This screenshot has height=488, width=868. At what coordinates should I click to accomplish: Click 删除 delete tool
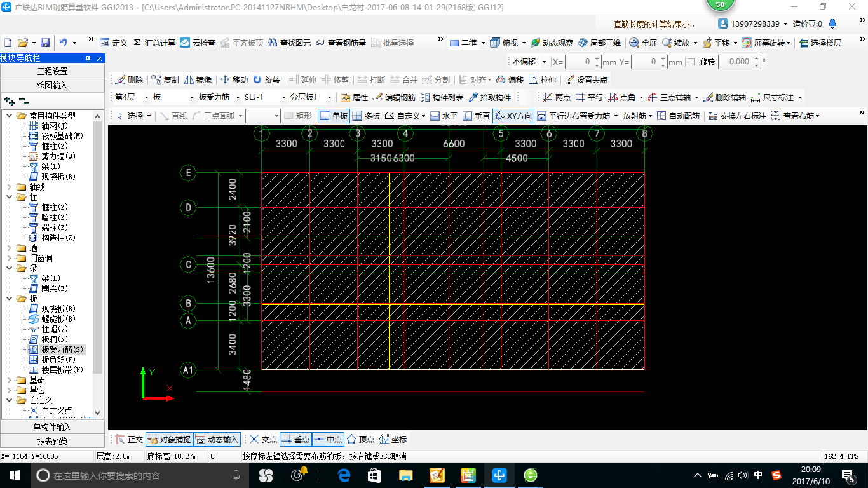(129, 79)
